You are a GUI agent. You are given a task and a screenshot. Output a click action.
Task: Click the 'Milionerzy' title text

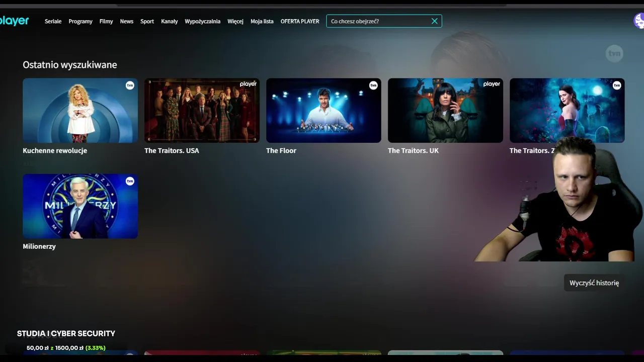(39, 246)
